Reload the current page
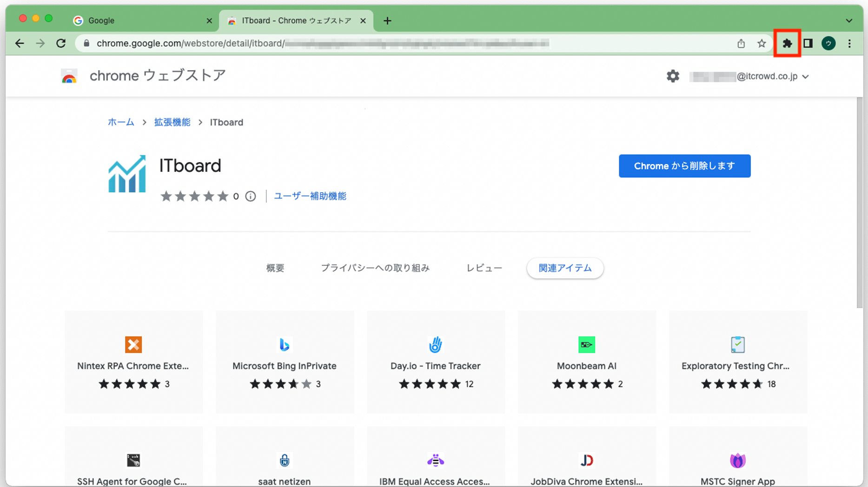 pos(61,44)
